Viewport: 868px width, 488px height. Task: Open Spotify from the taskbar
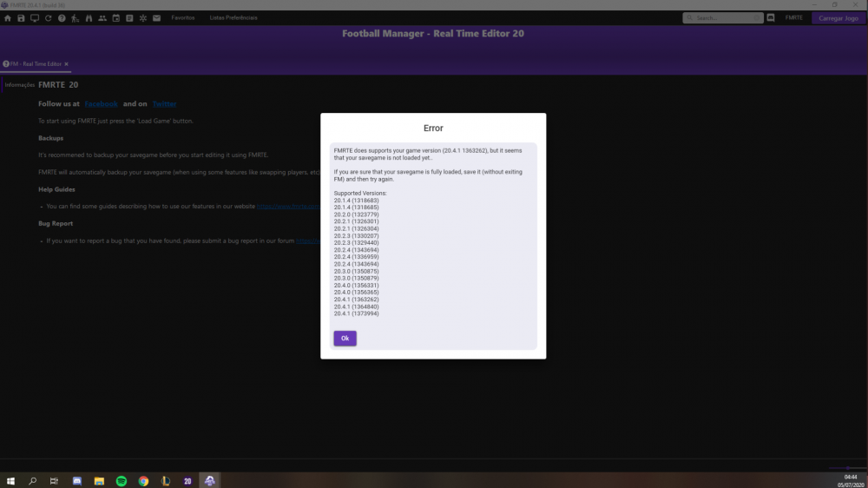[122, 481]
